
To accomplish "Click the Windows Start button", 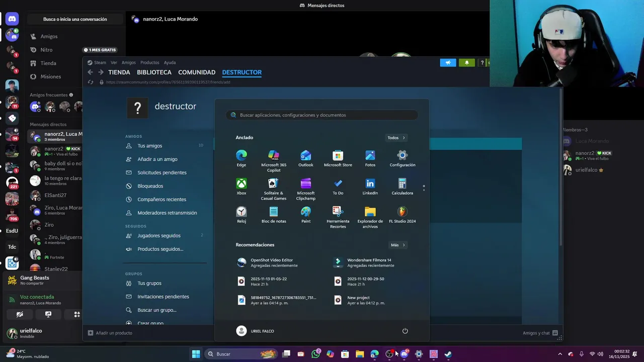I will (x=196, y=354).
